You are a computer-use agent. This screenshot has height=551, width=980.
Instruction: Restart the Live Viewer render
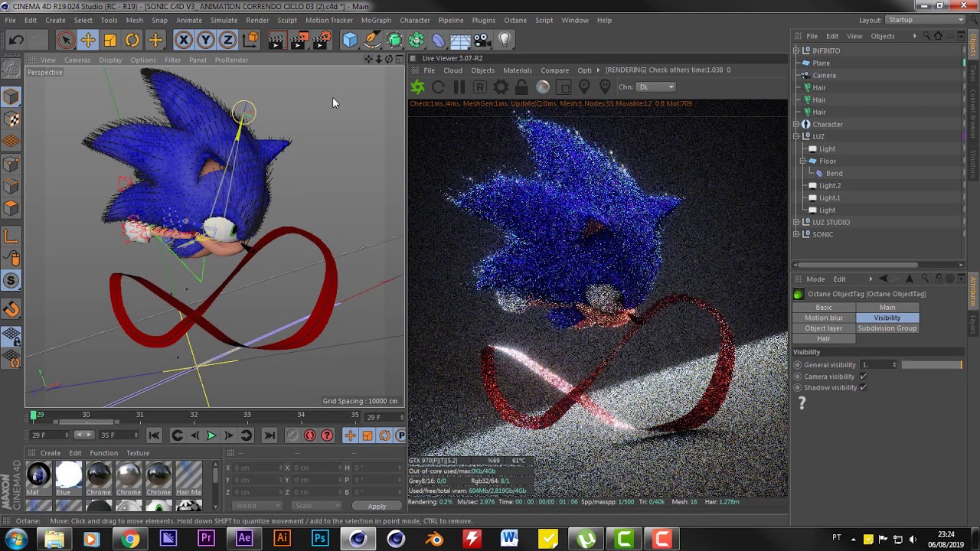point(438,87)
